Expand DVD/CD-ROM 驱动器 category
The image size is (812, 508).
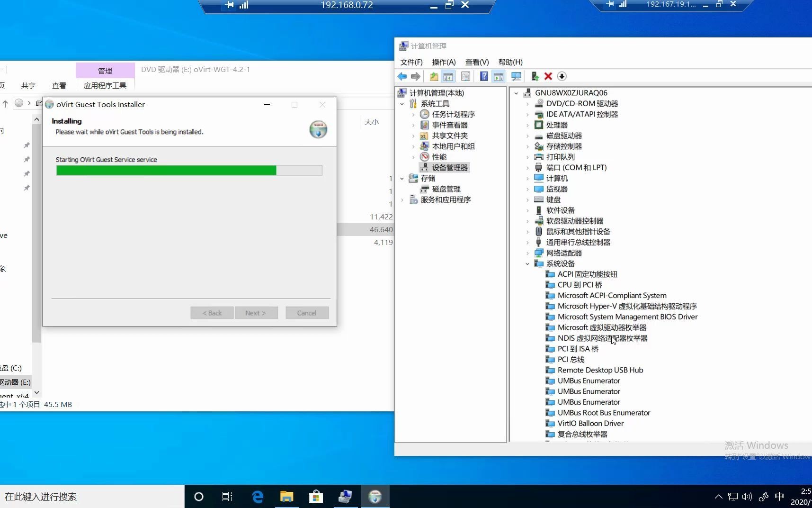click(527, 104)
